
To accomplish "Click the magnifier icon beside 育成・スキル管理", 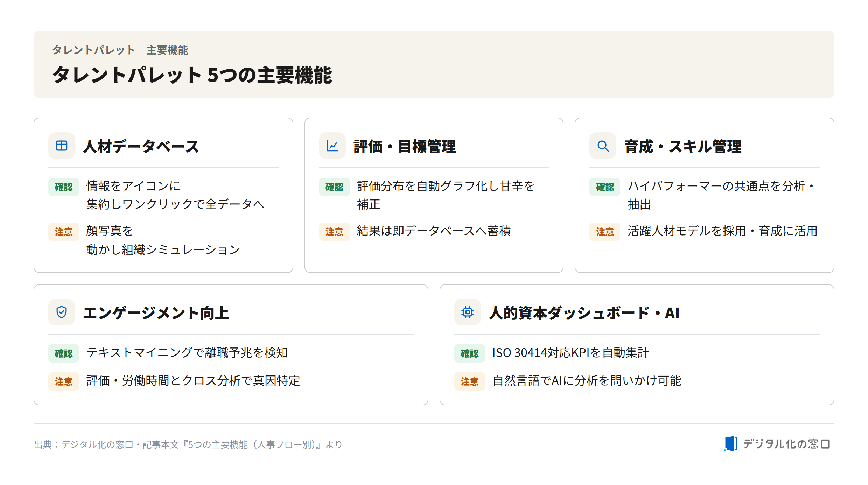I will 603,146.
